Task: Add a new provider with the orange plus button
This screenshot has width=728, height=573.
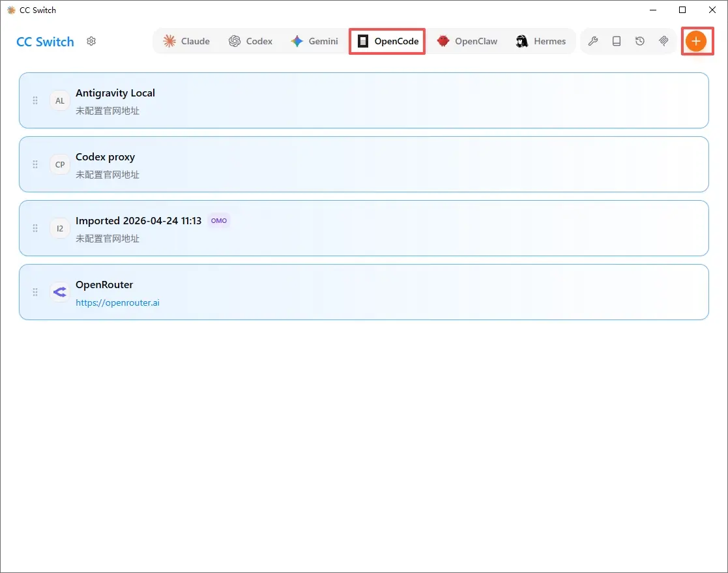Action: 696,41
